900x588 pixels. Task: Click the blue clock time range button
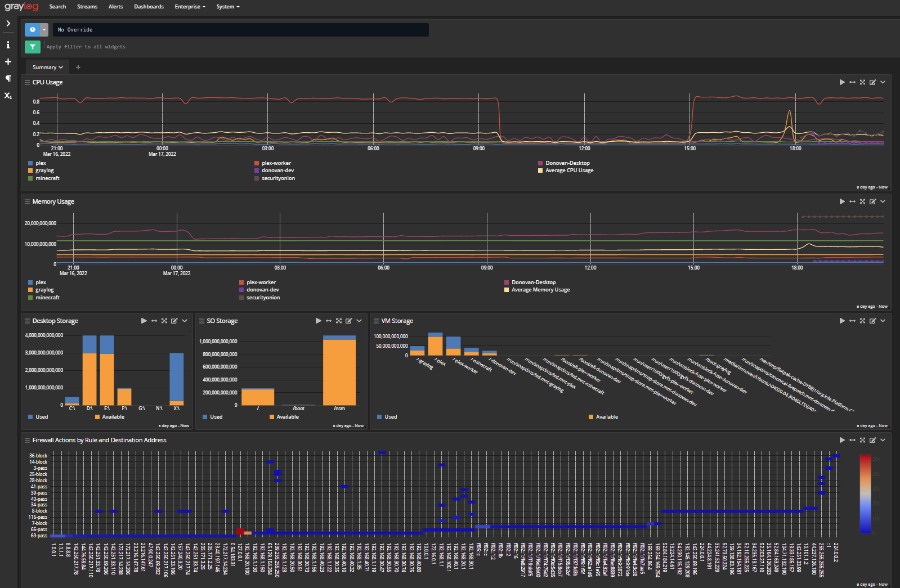pos(33,30)
